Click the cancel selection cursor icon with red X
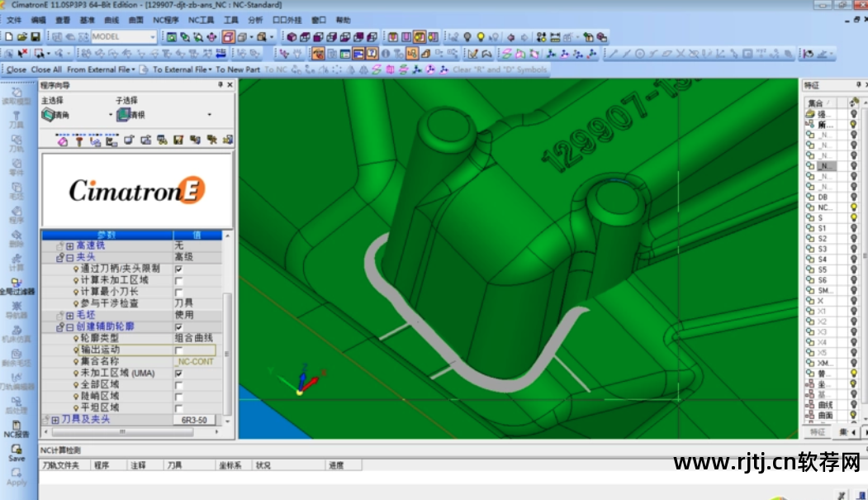 [x=22, y=53]
